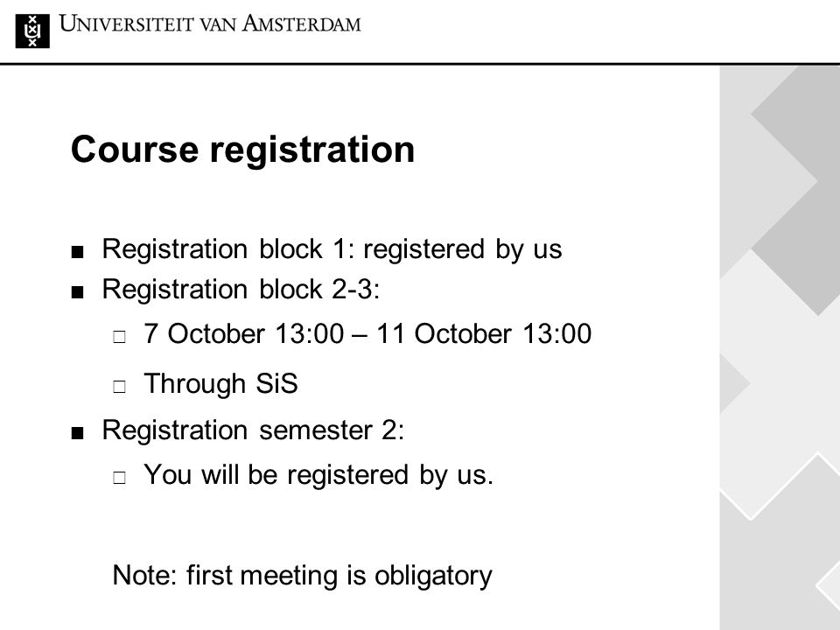Click the You will be registered by us line

pos(318,475)
